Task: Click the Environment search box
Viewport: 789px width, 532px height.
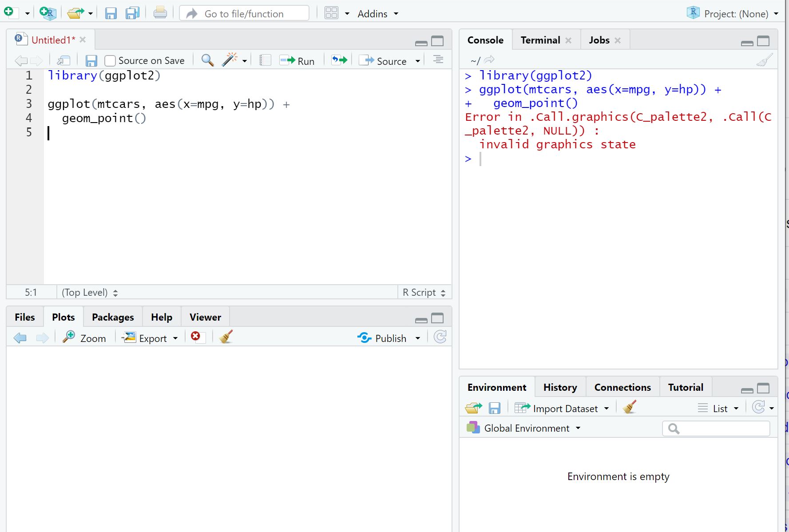Action: 716,429
